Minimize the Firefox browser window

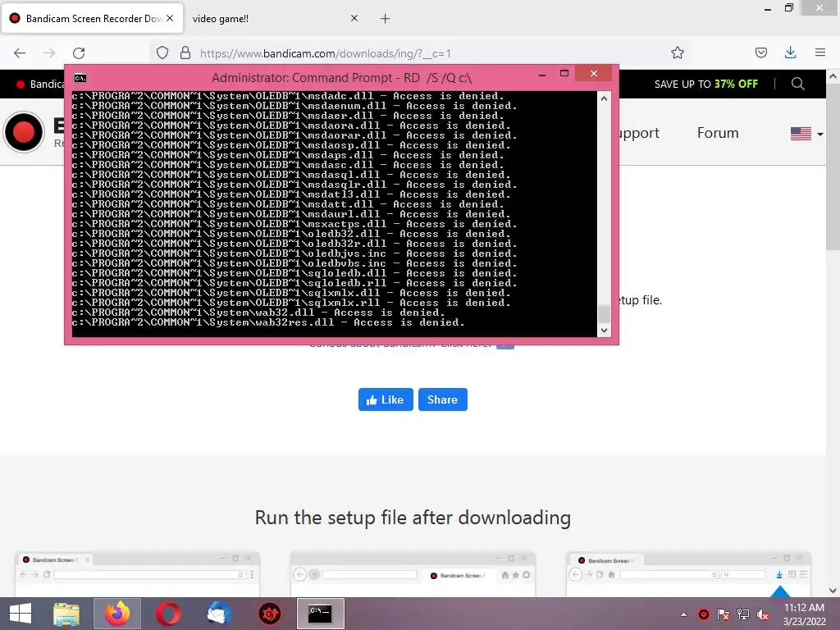(x=768, y=8)
